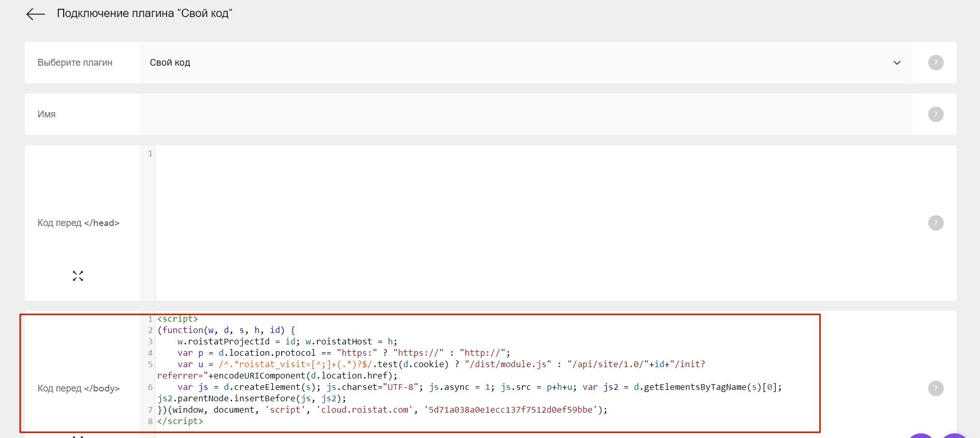The height and width of the screenshot is (438, 980).
Task: Click the "Выберите плагин" label
Action: pos(75,63)
